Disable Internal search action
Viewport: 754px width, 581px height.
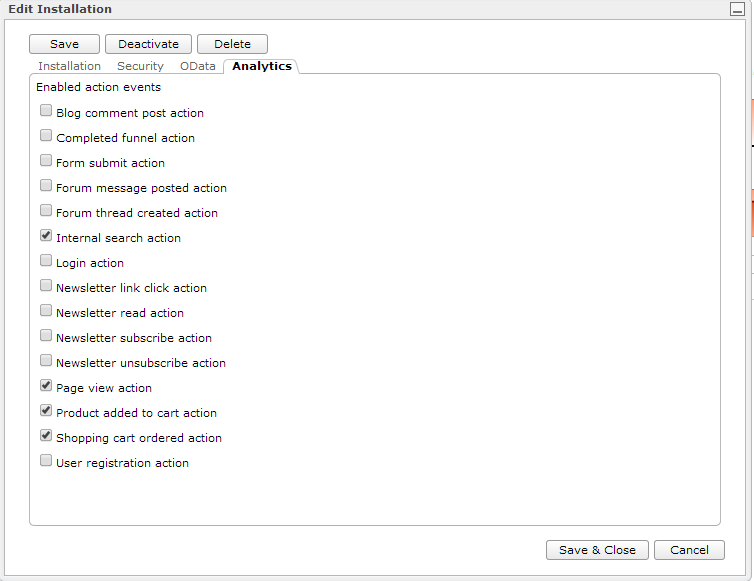[46, 236]
